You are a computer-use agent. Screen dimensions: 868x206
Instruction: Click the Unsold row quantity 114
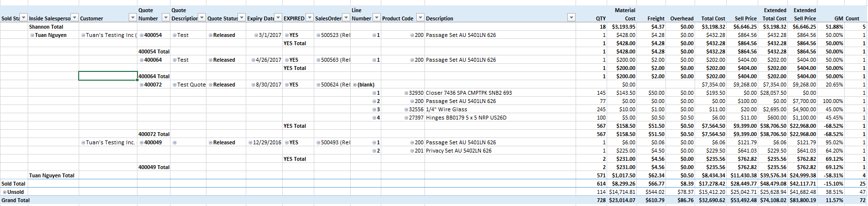click(x=601, y=192)
